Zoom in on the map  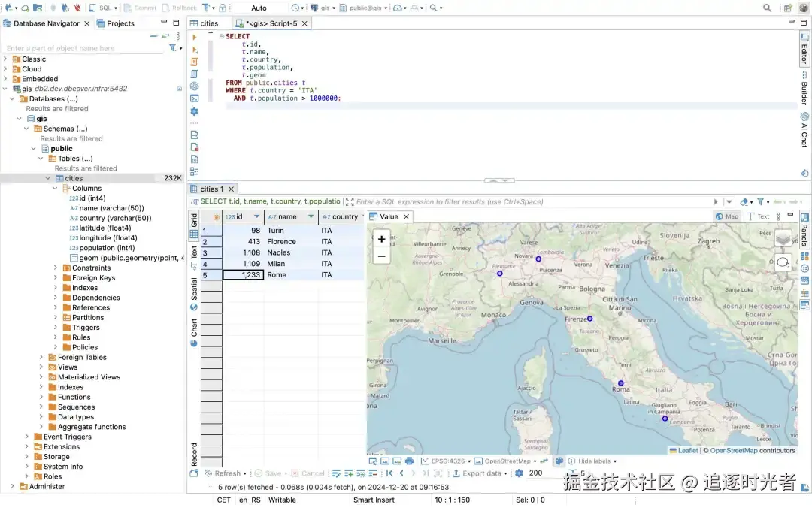[x=381, y=239]
